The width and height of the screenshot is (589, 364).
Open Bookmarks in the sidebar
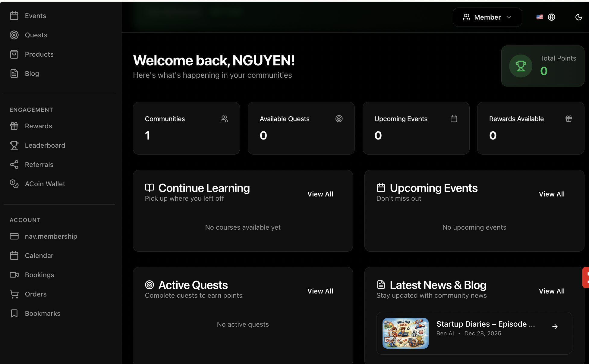[x=42, y=313]
